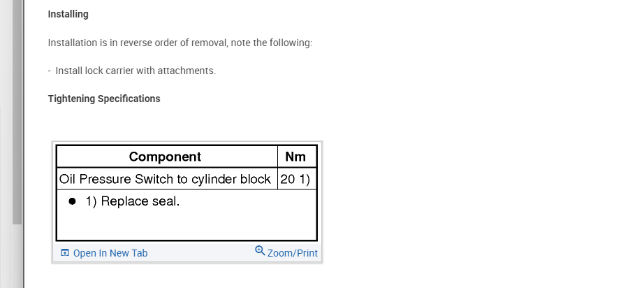Click the footnote bullet point in the table

click(72, 201)
